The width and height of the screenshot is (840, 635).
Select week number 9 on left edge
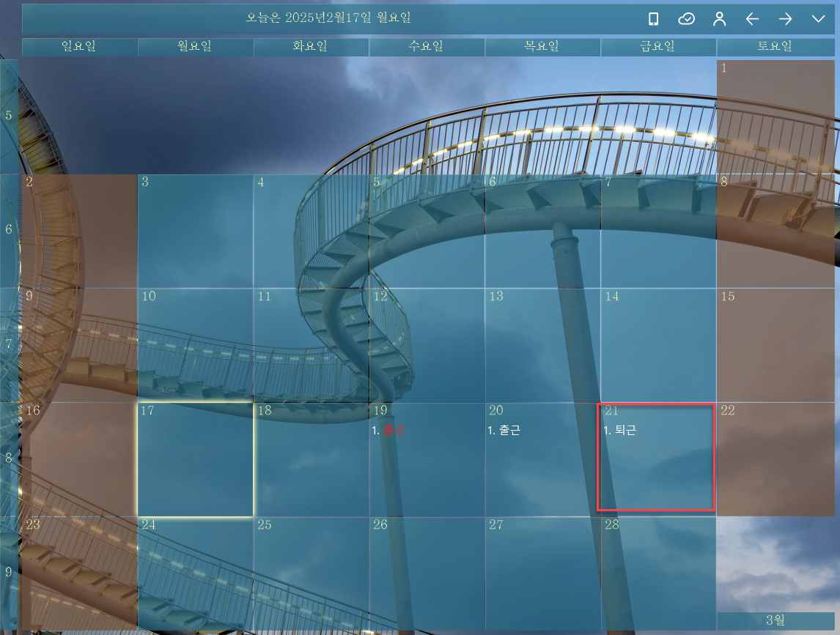(x=9, y=573)
